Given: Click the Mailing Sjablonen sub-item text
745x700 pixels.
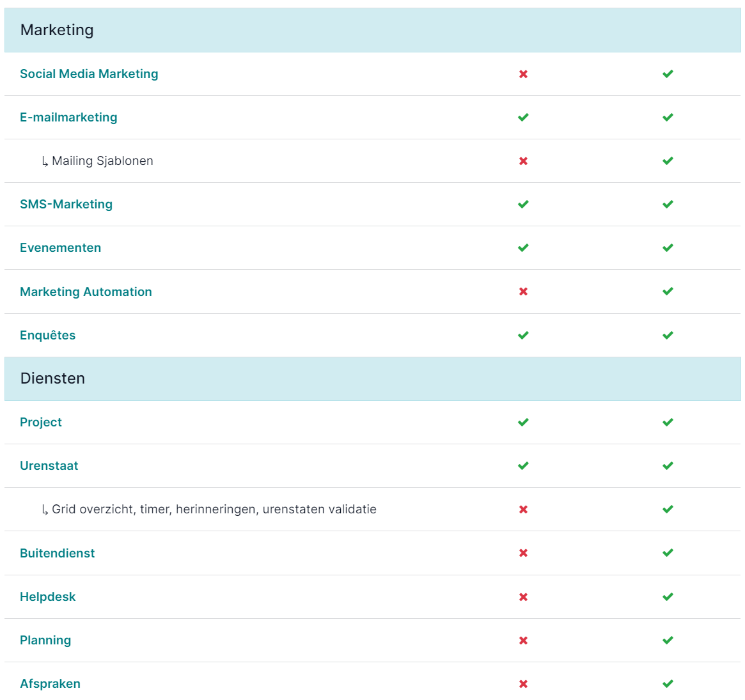Looking at the screenshot, I should pyautogui.click(x=102, y=161).
